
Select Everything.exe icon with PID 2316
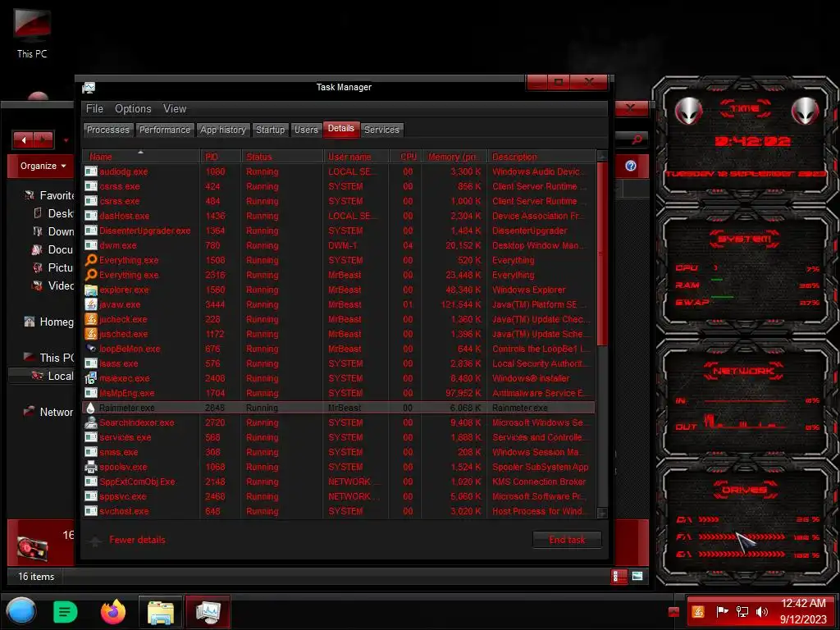(x=91, y=275)
